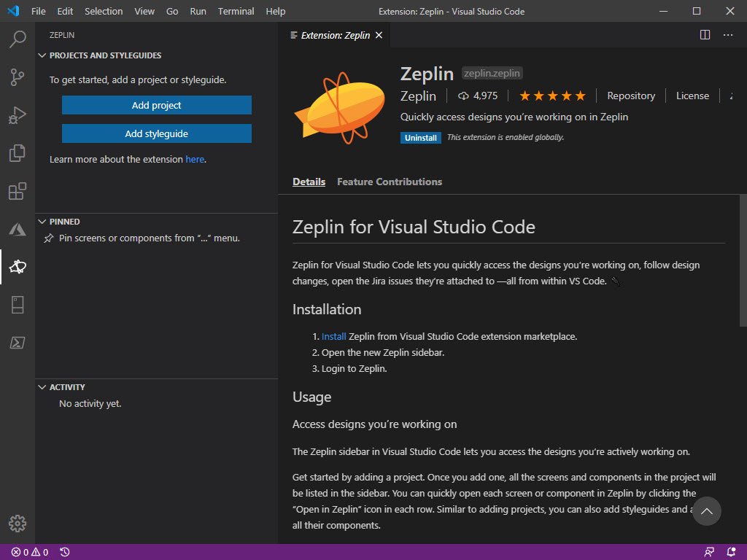Open the Azure view in activity bar
Image resolution: width=747 pixels, height=560 pixels.
tap(18, 229)
